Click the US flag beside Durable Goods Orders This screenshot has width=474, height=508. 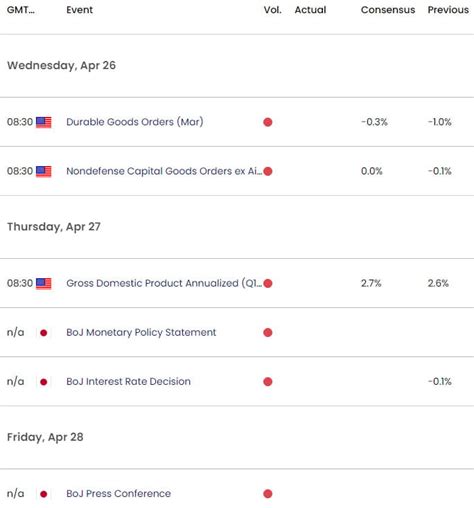point(44,122)
